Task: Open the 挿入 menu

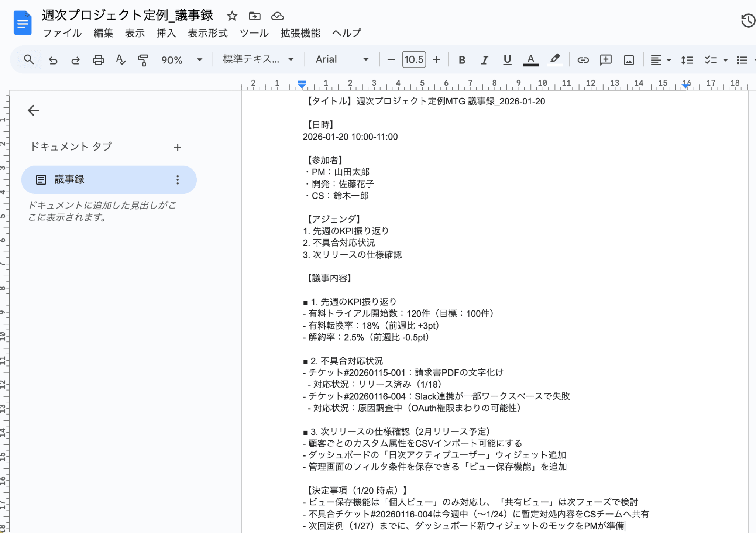Action: click(166, 33)
